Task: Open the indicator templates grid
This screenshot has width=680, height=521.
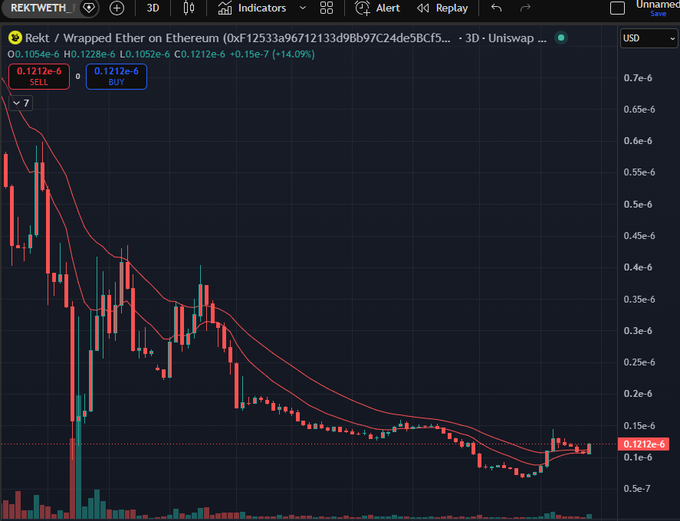Action: coord(327,8)
